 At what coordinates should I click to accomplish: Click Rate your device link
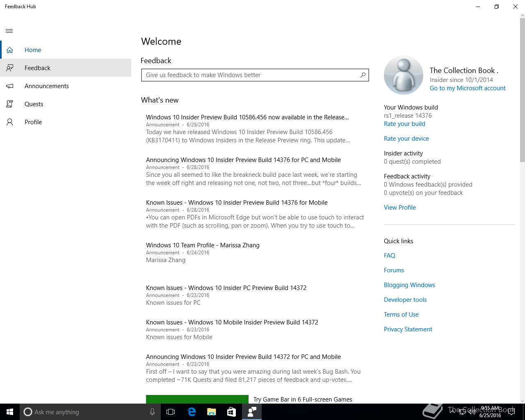click(406, 139)
